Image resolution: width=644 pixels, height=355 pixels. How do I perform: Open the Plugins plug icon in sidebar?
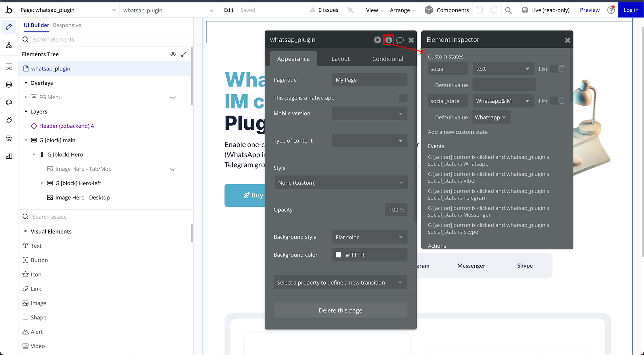[x=9, y=120]
